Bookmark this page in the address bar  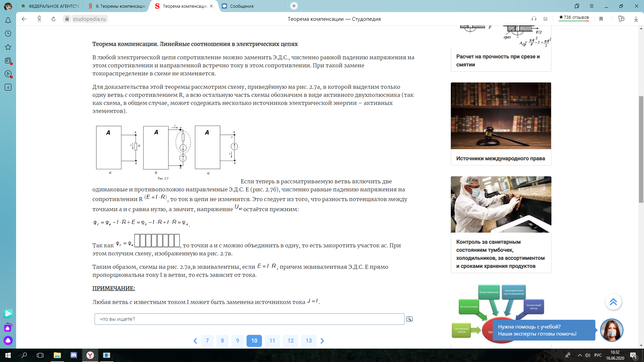[601, 19]
